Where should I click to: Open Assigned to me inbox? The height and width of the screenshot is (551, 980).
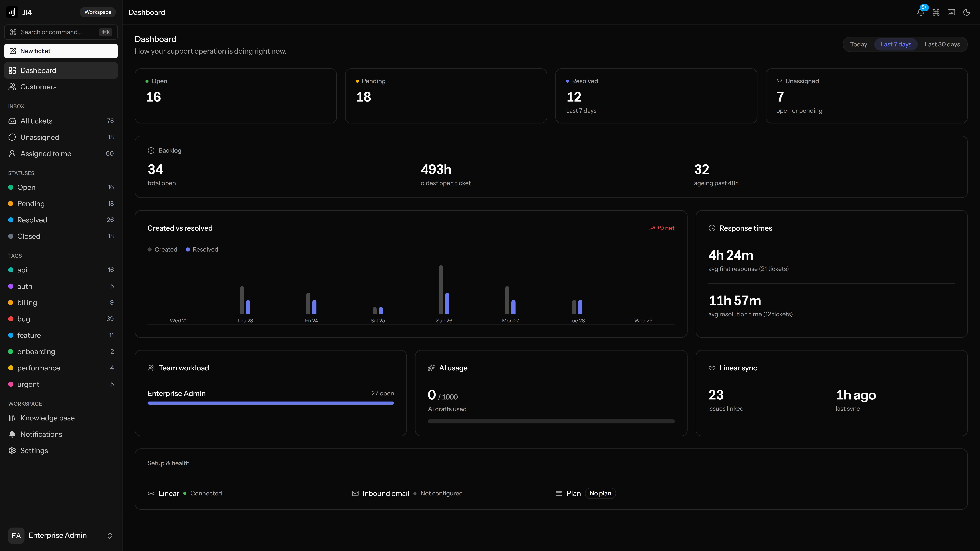pyautogui.click(x=61, y=154)
